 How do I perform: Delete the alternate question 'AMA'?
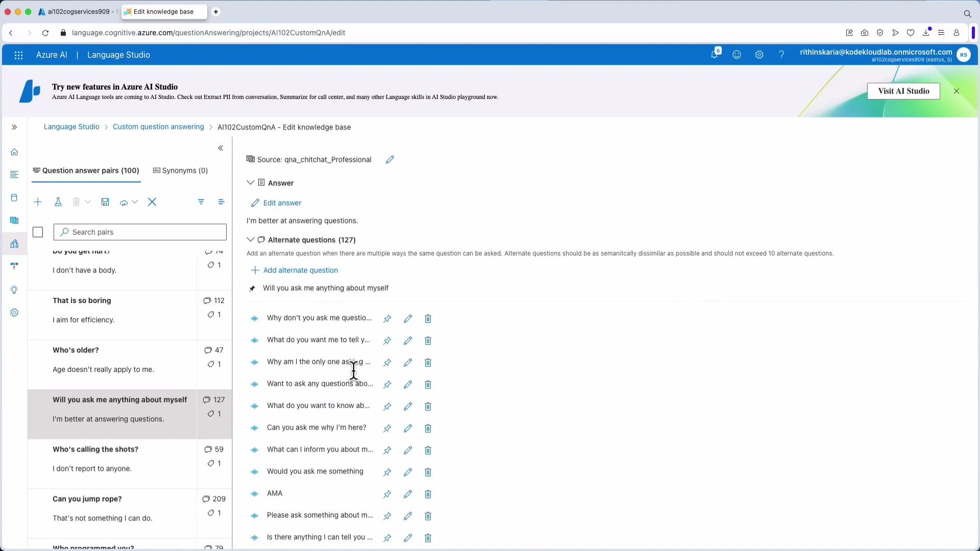click(x=428, y=494)
